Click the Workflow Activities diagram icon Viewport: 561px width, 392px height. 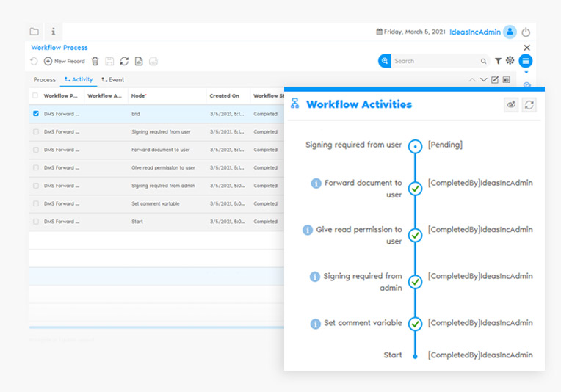coord(294,104)
